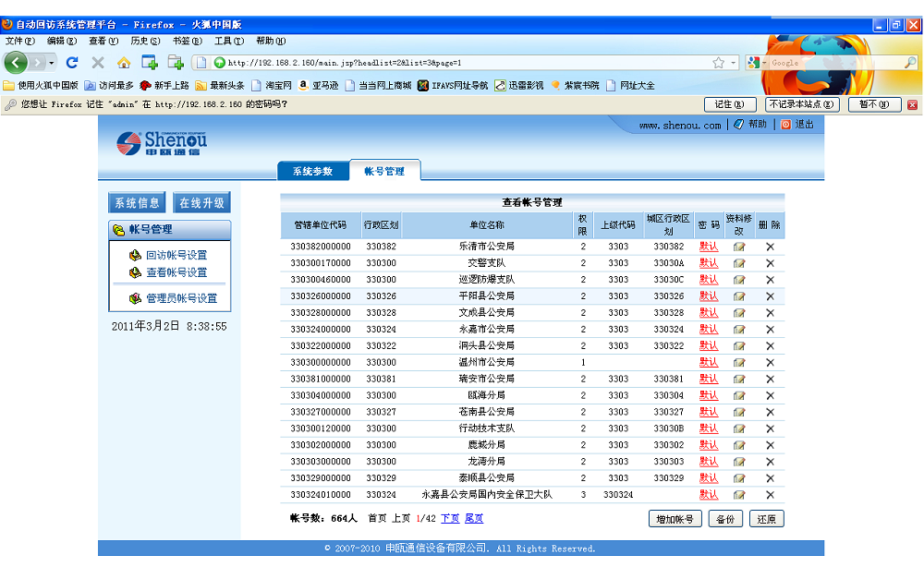The height and width of the screenshot is (579, 924).
Task: Open the back-forward history dropdown arrow
Action: pos(52,63)
